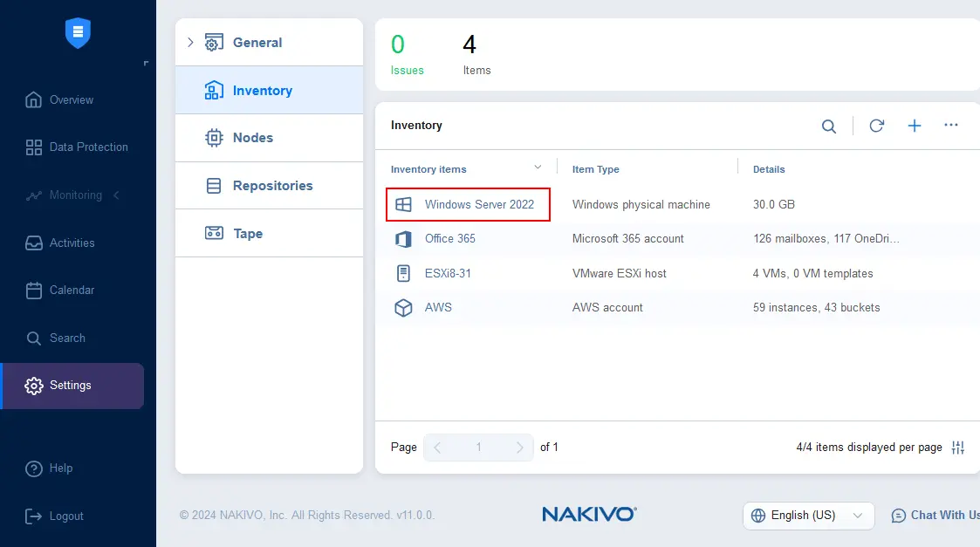Open Activities inbox icon
The image size is (980, 547).
pos(34,243)
